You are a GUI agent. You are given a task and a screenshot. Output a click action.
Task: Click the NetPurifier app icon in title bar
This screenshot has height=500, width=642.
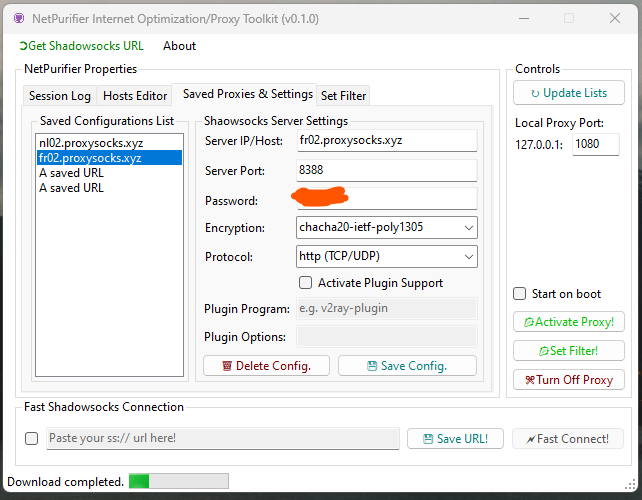tap(19, 18)
